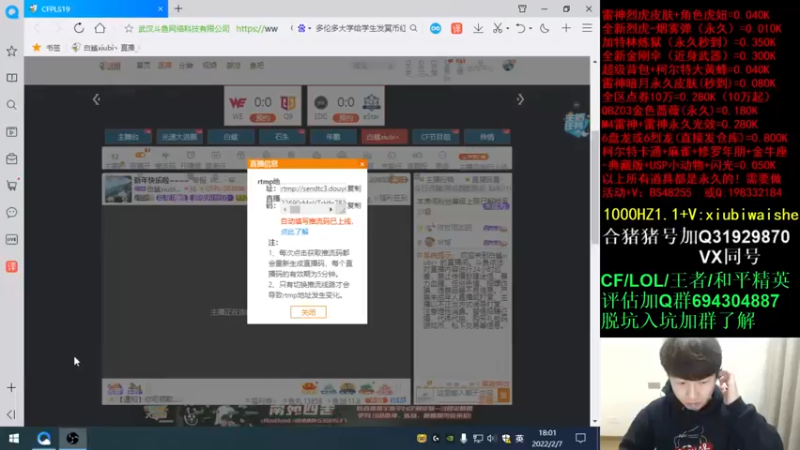Open the hamburger main menu
This screenshot has height=450, width=800.
tap(587, 29)
